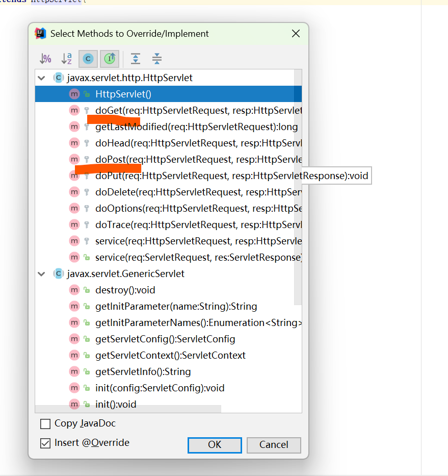Click method icon of doDelete row
448x476 pixels.
(74, 192)
